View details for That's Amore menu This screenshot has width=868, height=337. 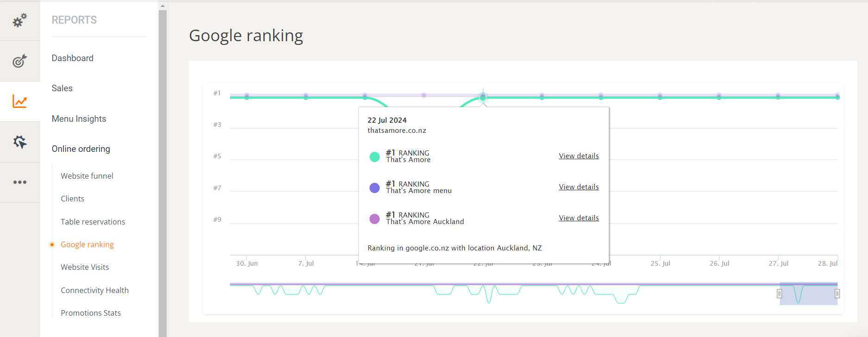pos(578,187)
